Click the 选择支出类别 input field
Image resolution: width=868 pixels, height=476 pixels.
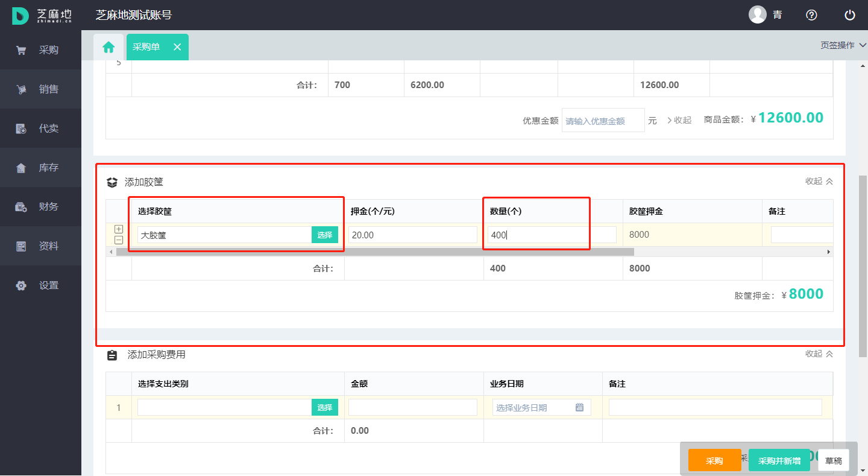tap(225, 407)
